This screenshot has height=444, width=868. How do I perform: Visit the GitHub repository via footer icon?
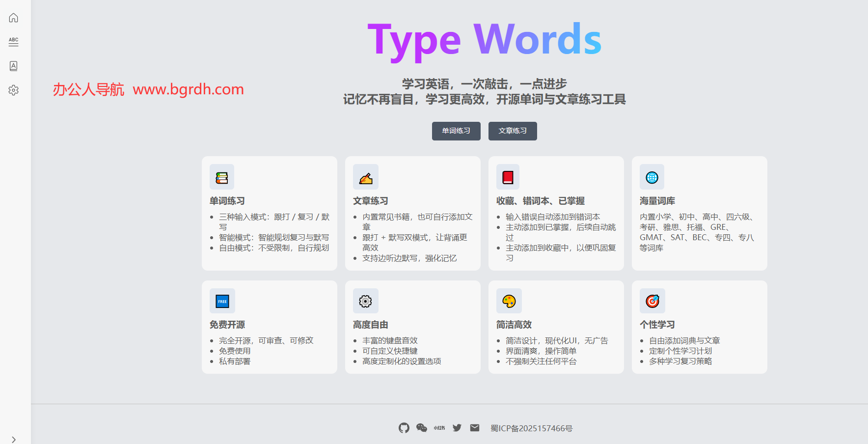click(404, 428)
